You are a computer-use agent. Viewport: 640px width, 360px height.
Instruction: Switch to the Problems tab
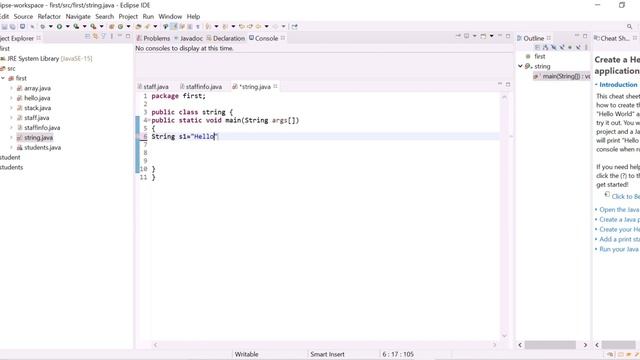(153, 38)
